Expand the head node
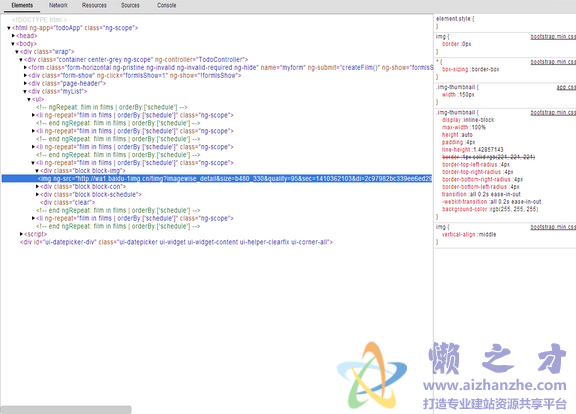 (13, 36)
